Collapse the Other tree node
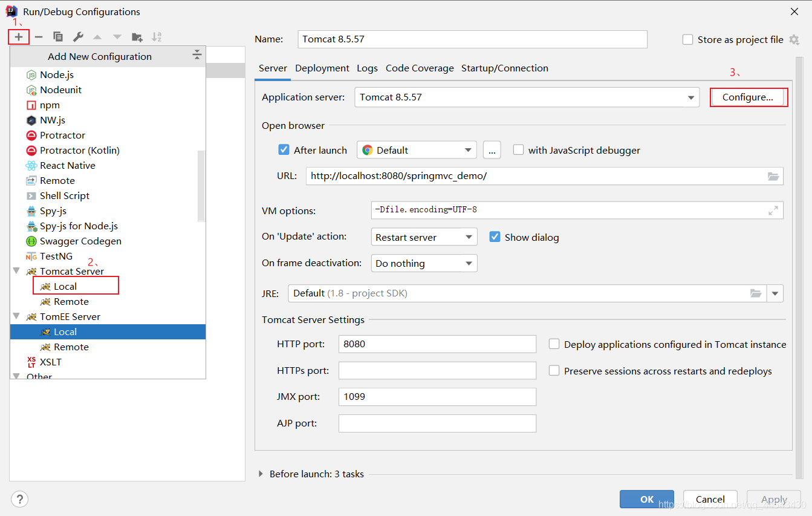812x516 pixels. click(x=17, y=376)
